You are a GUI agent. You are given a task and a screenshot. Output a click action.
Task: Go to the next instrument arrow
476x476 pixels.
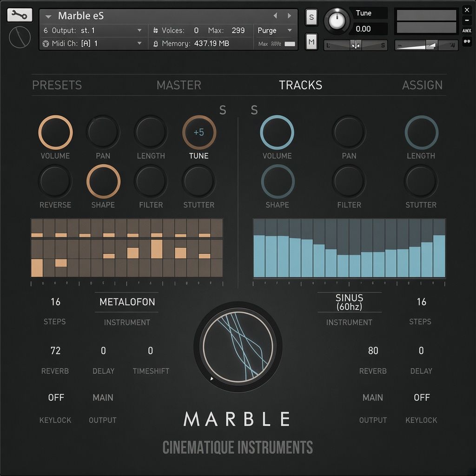coord(289,15)
